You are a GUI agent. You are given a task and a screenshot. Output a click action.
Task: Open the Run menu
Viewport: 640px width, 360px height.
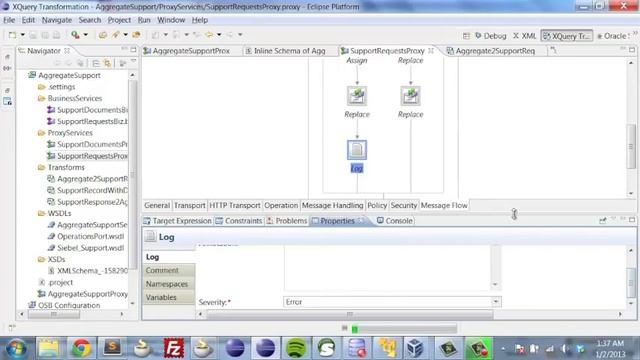(144, 20)
